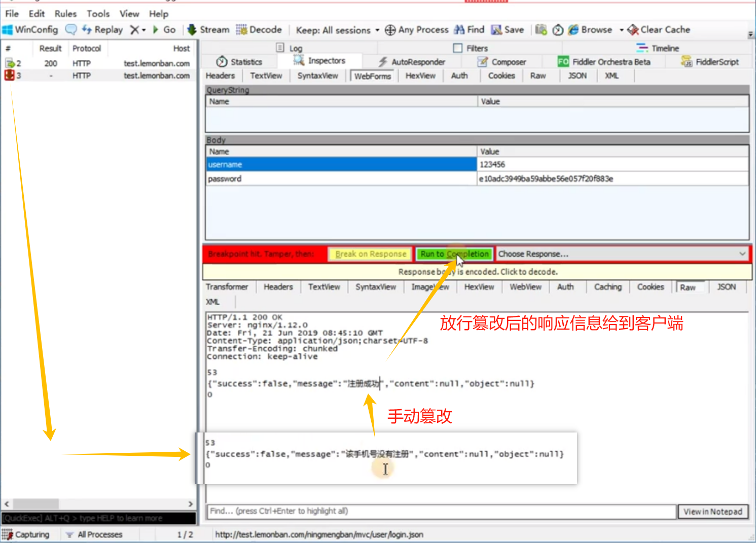Open Keep: All sessions dropdown

coord(338,30)
